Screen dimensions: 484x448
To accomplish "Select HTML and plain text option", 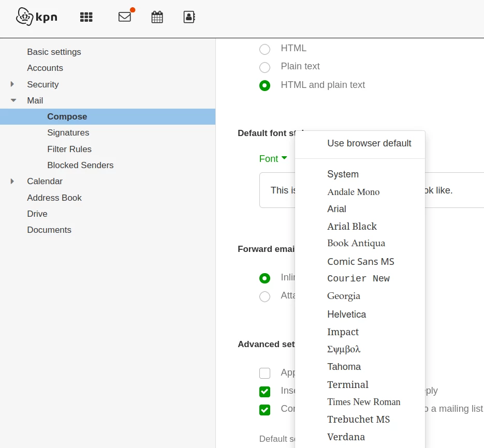I will (x=265, y=85).
